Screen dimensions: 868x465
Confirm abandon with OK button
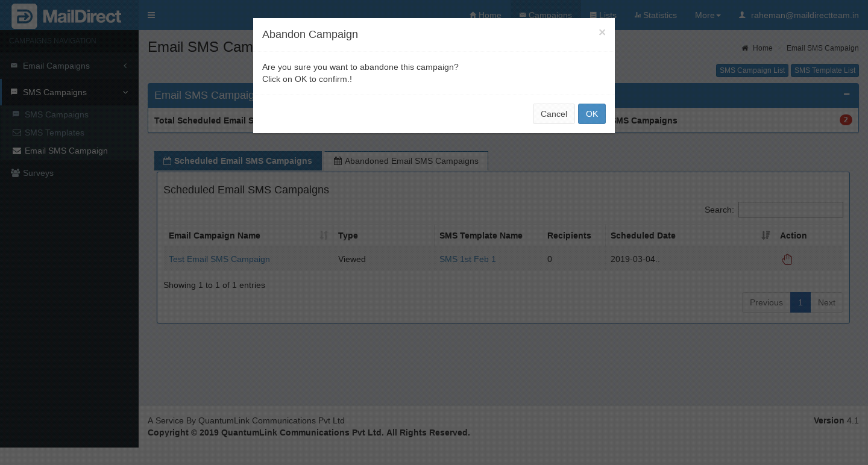point(591,114)
